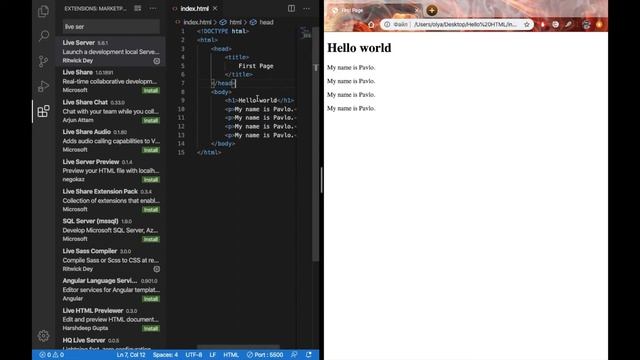Click the <body> tag on line 8

[x=222, y=92]
